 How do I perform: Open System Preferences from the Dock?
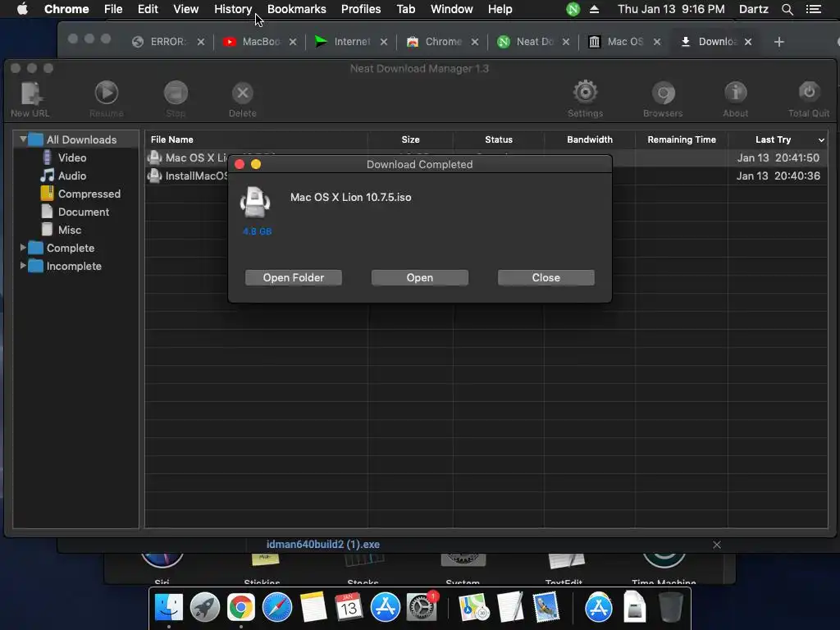pos(421,608)
